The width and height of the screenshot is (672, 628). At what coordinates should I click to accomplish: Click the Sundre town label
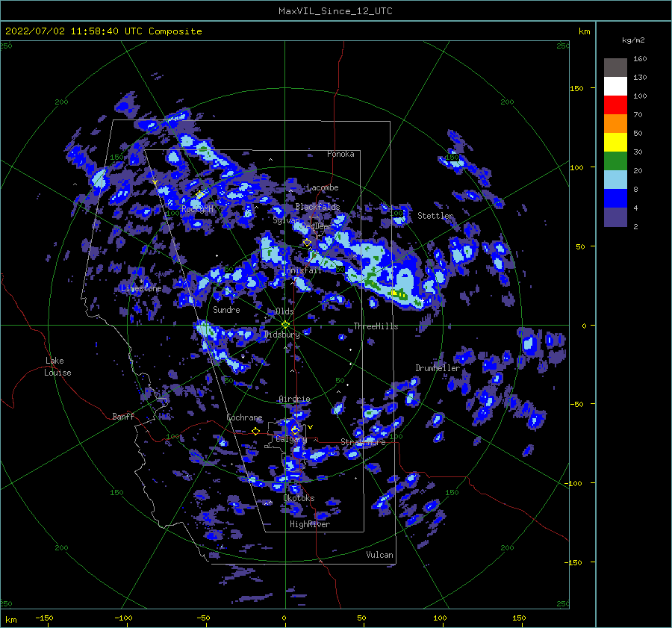click(226, 309)
